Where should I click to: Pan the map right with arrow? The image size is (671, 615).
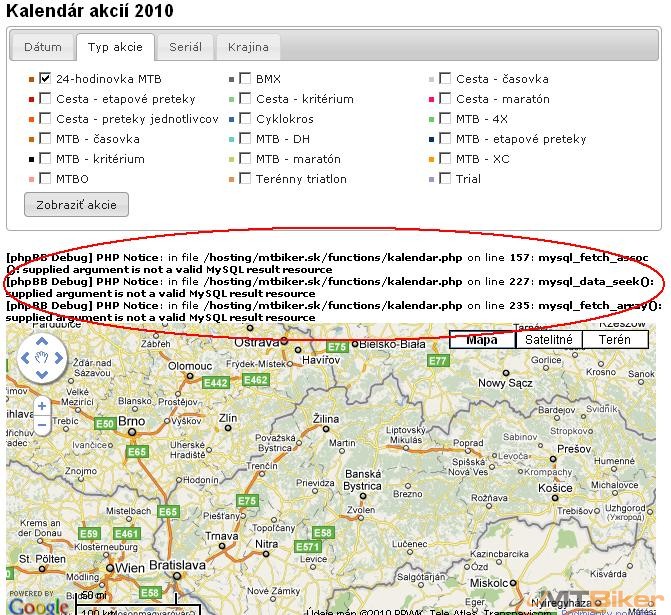(58, 357)
